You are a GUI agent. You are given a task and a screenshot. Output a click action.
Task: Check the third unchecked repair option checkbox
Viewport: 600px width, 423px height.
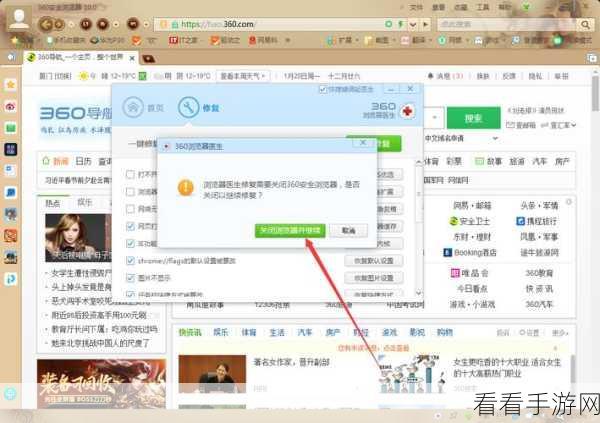130,209
